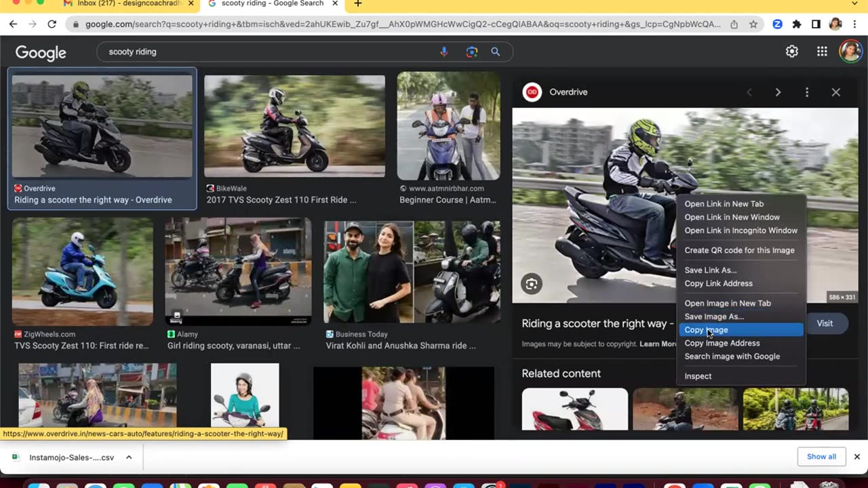868x488 pixels.
Task: Bookmark this page with the star icon
Action: coord(753,24)
